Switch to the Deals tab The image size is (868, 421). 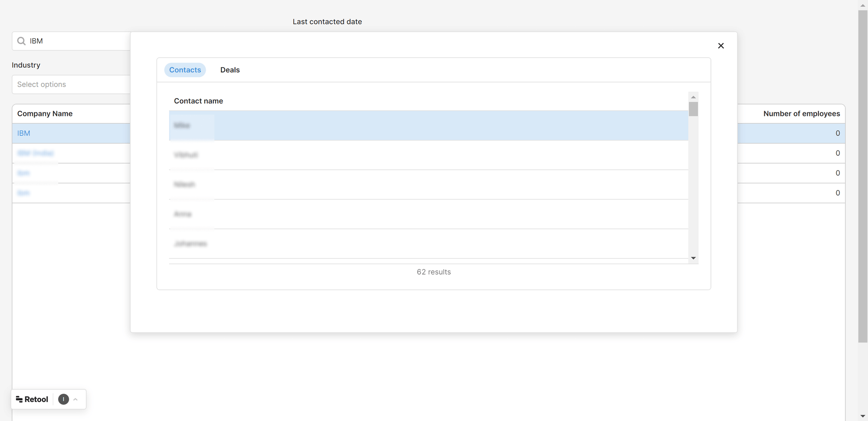pyautogui.click(x=230, y=69)
